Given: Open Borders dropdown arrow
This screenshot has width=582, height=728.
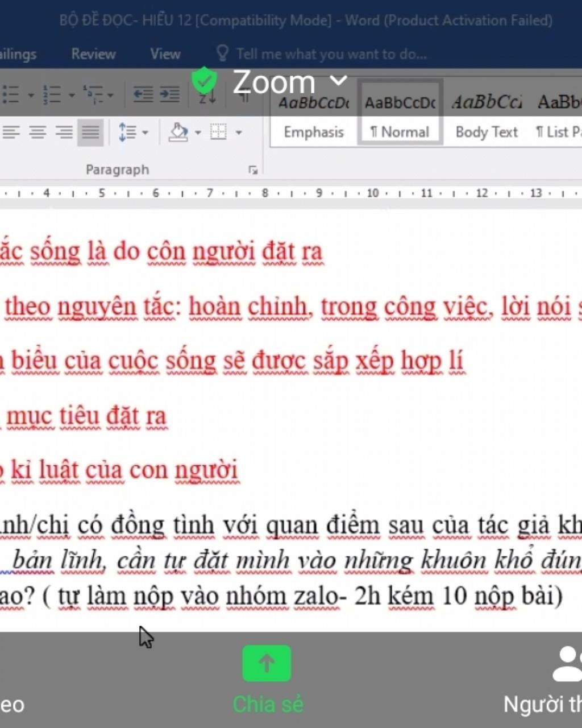Looking at the screenshot, I should point(239,133).
